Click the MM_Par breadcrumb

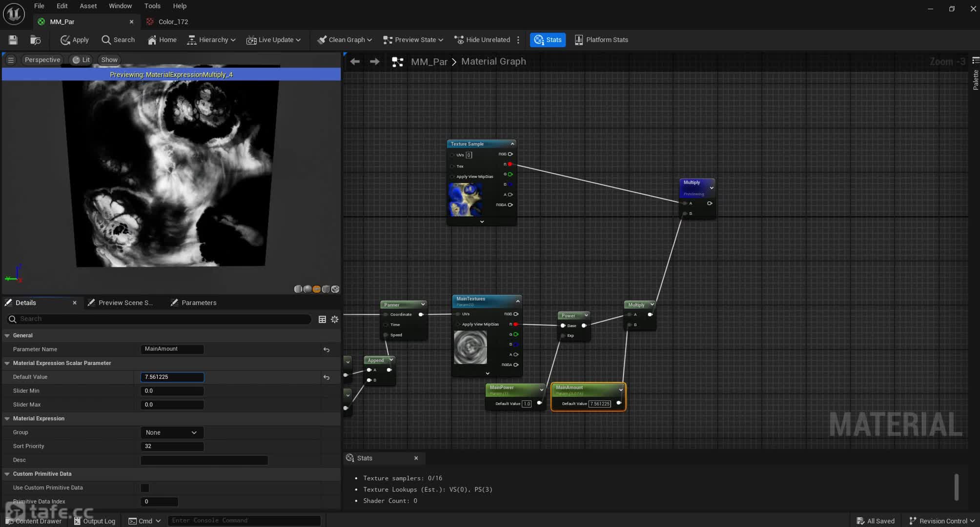coord(429,61)
